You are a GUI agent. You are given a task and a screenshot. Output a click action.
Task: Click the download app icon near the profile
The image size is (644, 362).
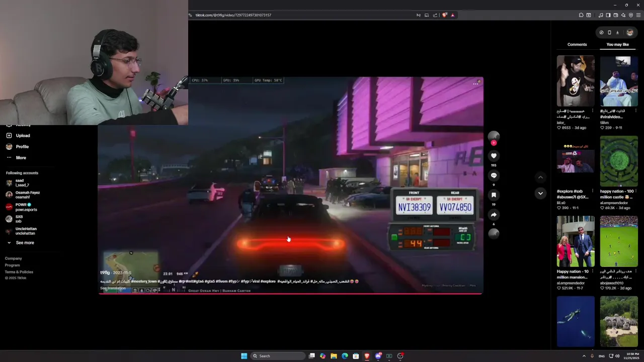(x=617, y=33)
